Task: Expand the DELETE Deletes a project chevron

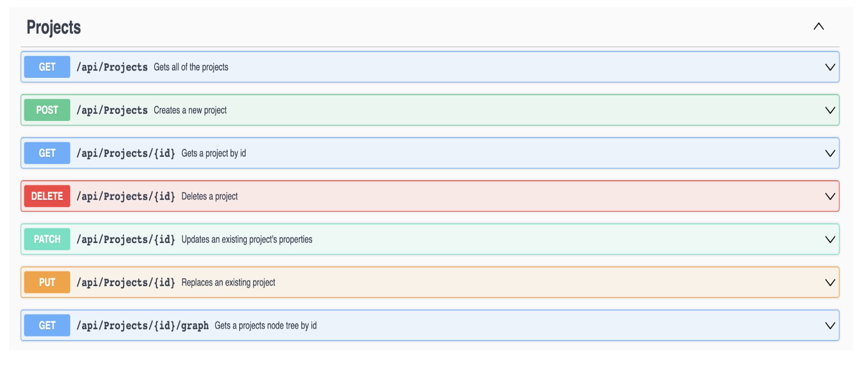Action: pos(830,197)
